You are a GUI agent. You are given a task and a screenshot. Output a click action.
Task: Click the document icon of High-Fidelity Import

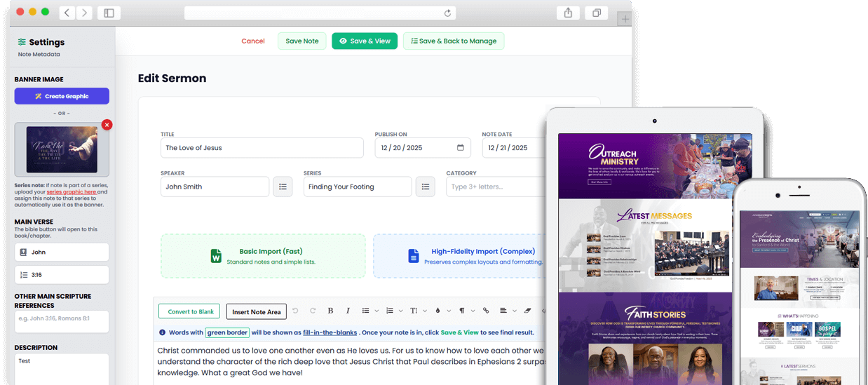coord(414,256)
